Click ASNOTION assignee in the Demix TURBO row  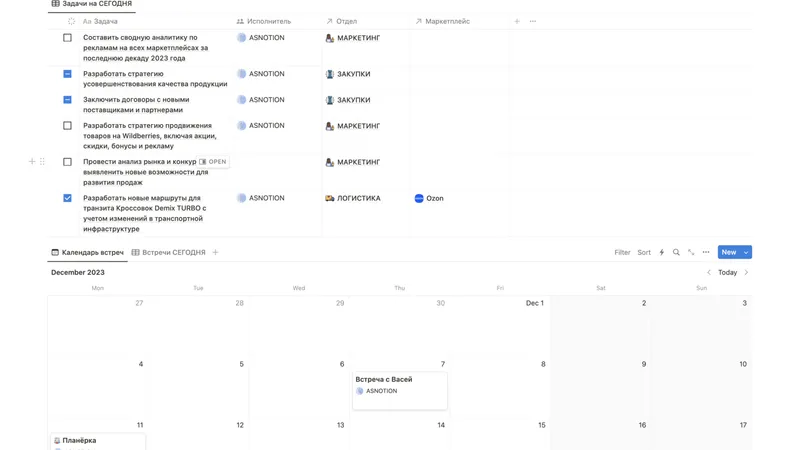(261, 198)
